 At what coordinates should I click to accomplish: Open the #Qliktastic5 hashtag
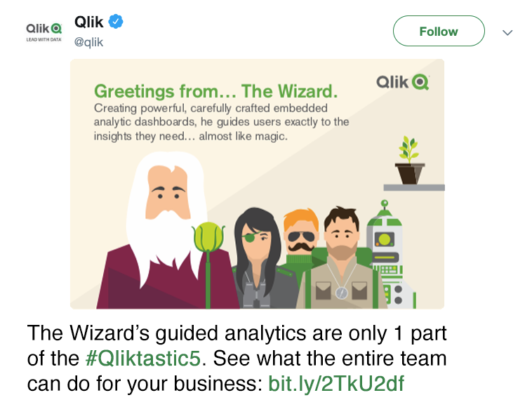click(143, 359)
